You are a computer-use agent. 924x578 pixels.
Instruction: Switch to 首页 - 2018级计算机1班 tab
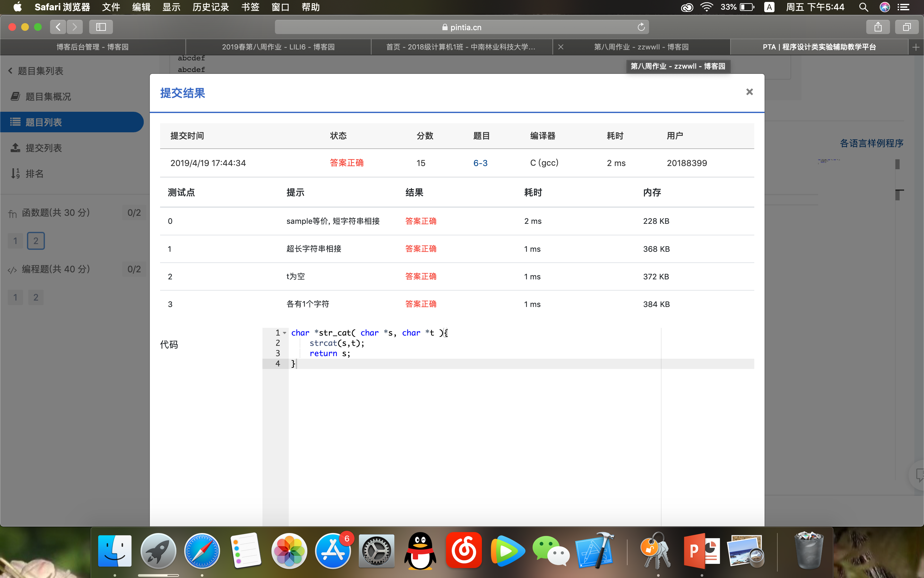coord(461,47)
